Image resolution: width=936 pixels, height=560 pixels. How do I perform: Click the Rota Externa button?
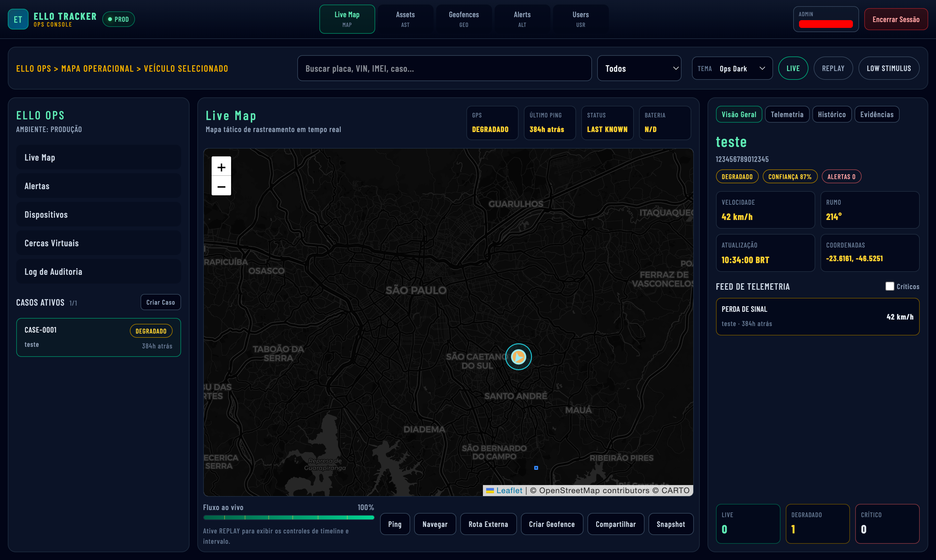click(488, 524)
